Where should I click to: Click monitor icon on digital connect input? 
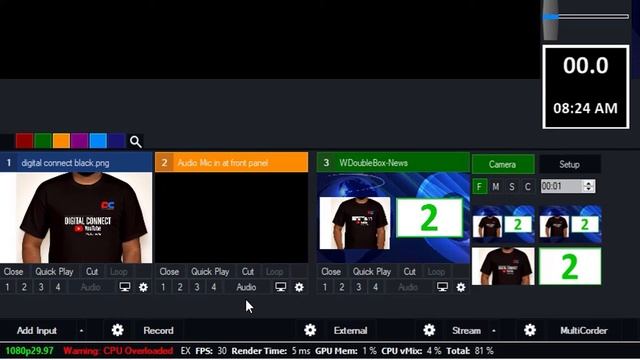coord(125,287)
